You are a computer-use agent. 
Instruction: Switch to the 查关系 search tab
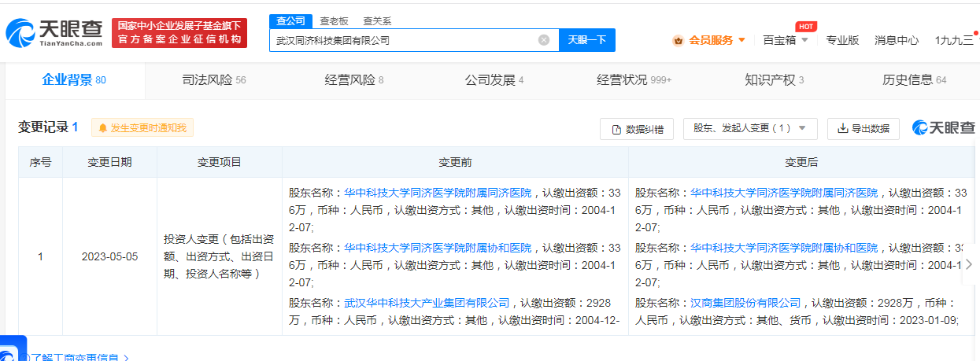[x=376, y=21]
